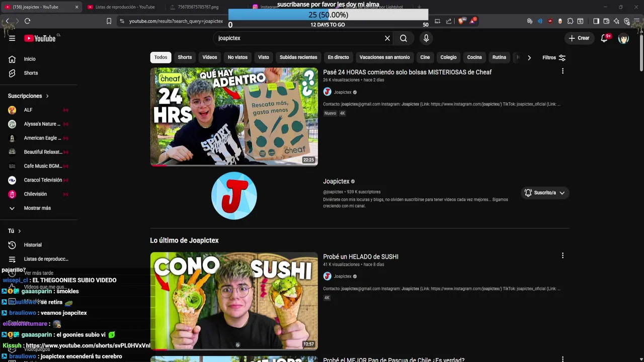Click the page vertical scrollbar
Viewport: 644px width, 362px height.
[x=641, y=52]
